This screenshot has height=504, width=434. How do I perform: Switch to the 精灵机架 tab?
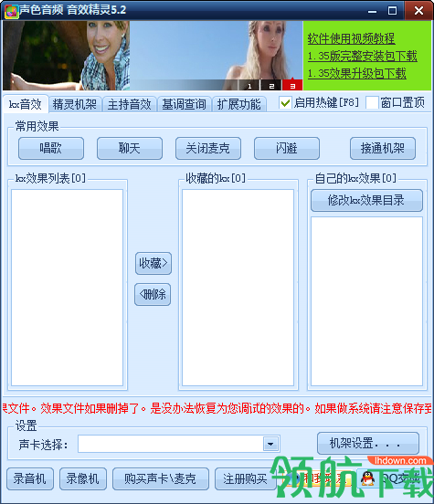75,104
